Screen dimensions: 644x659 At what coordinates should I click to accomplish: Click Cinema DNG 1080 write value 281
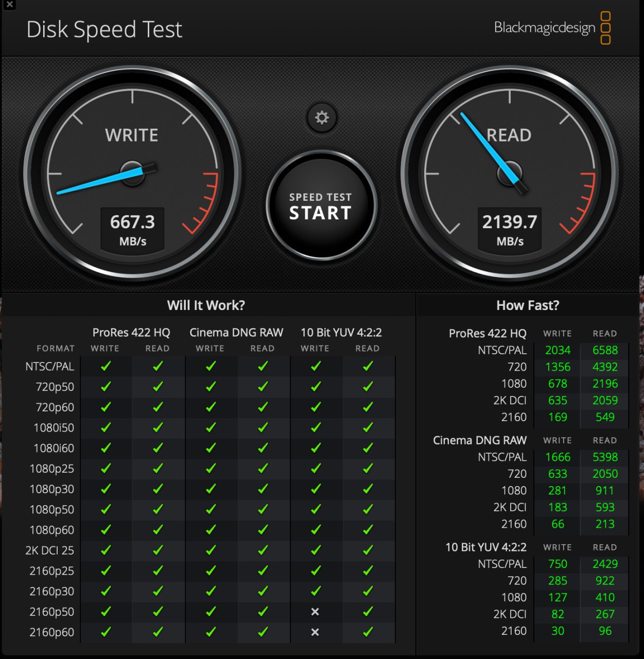[x=558, y=491]
